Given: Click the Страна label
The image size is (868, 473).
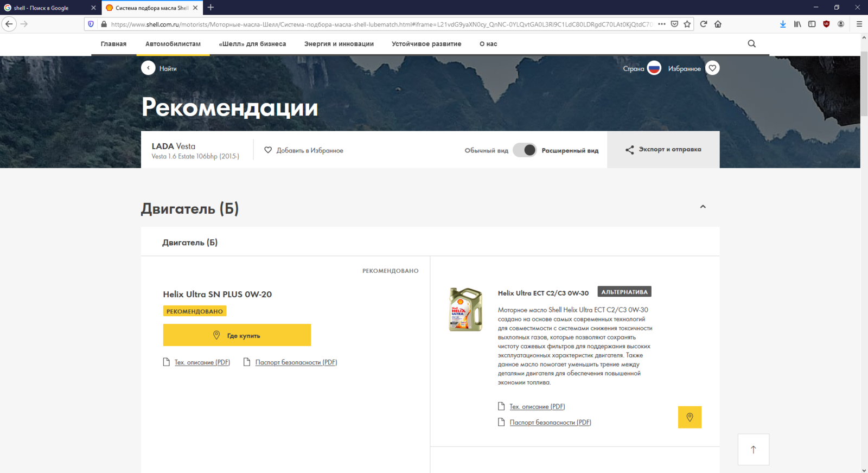Looking at the screenshot, I should (633, 68).
